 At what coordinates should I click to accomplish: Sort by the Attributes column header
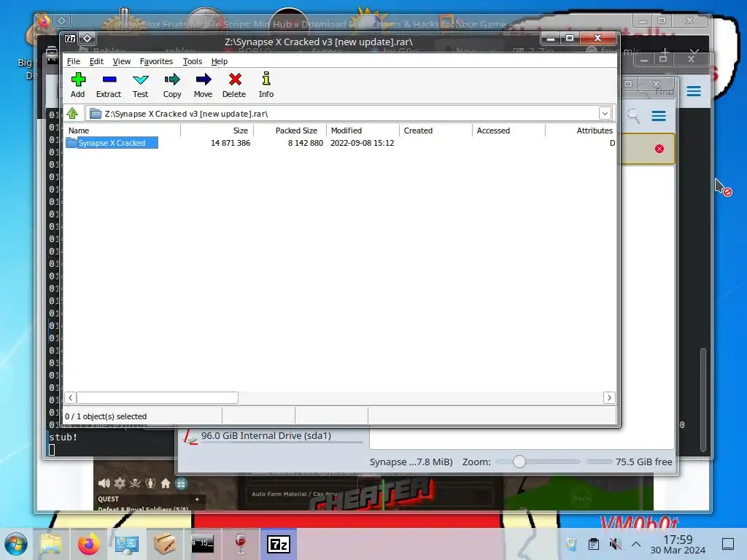(x=580, y=131)
